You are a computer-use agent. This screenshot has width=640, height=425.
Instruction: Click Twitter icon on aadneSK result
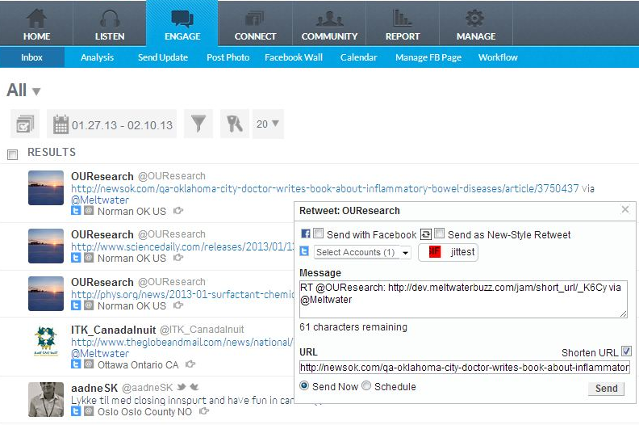tap(76, 411)
